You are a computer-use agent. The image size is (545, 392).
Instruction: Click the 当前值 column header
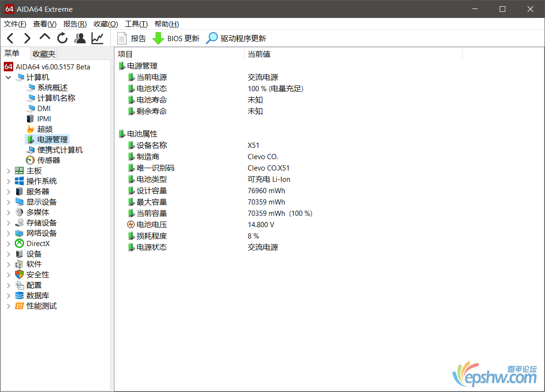click(x=354, y=54)
